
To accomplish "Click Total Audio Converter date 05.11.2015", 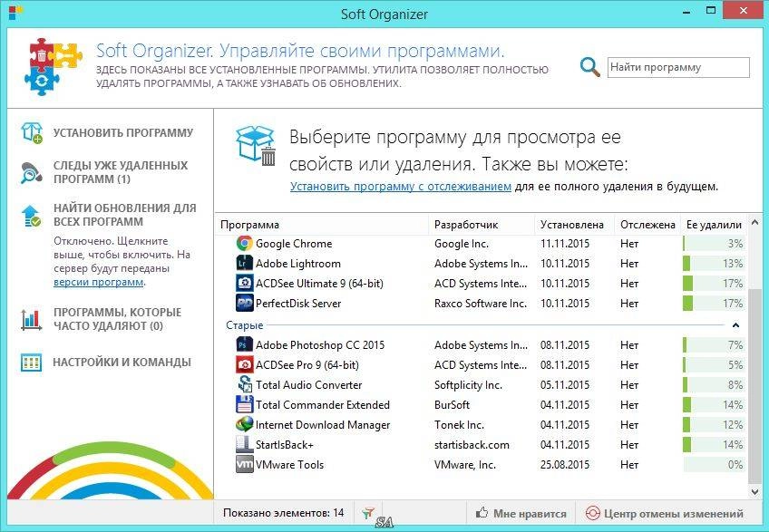I will (x=564, y=385).
